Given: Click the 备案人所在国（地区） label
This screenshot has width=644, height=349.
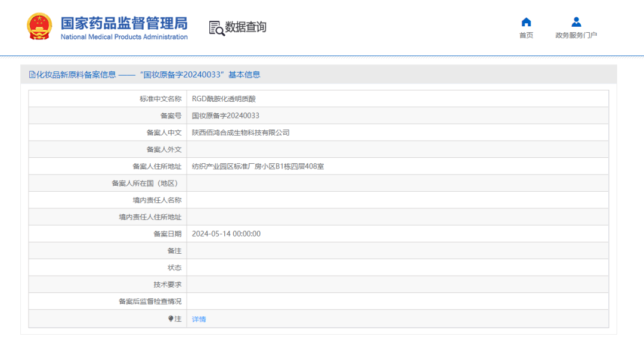Looking at the screenshot, I should [147, 183].
